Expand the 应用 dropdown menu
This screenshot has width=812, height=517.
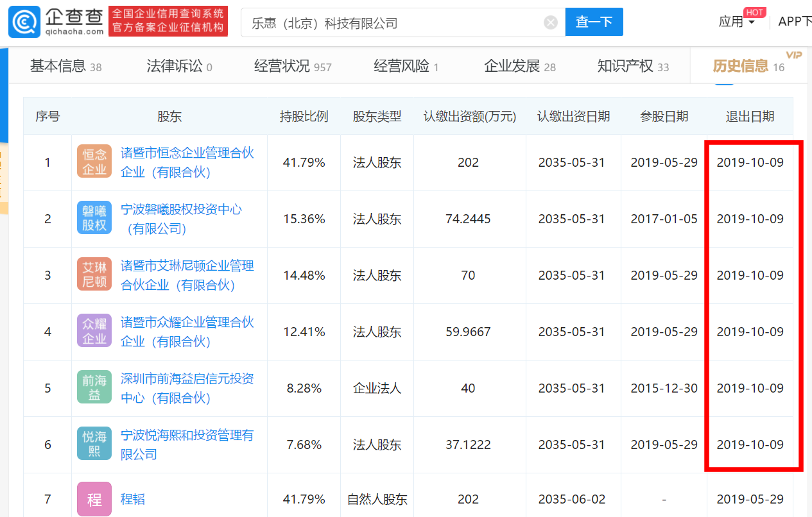click(x=736, y=22)
